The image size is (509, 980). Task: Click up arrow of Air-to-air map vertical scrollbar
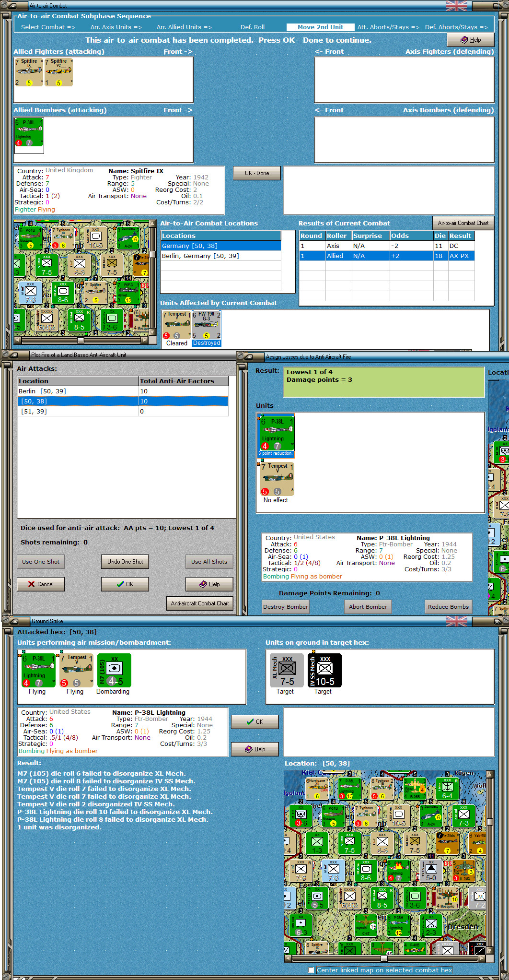pos(153,224)
